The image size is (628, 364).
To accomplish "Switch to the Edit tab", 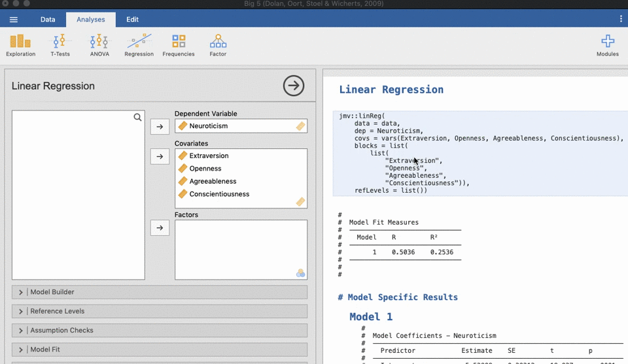I will point(133,19).
